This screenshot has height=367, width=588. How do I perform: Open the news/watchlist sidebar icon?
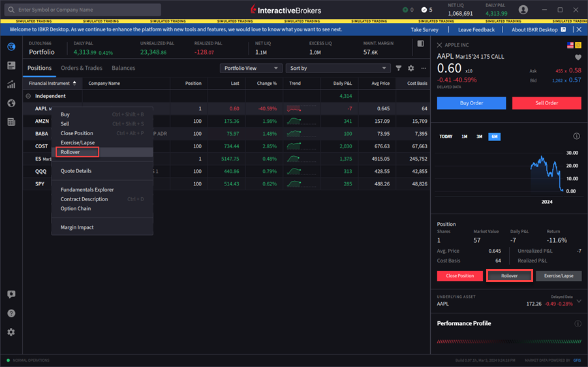click(11, 66)
